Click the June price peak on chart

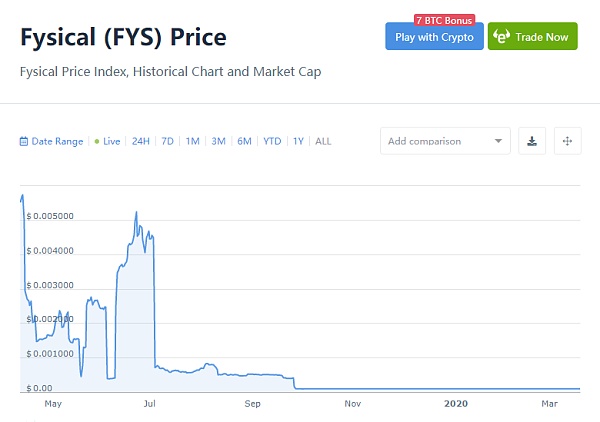coord(136,213)
